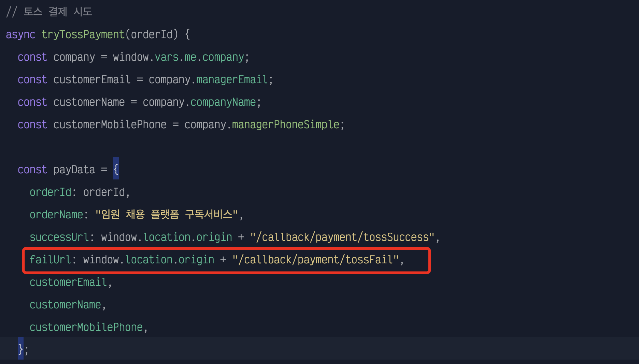Screen dimensions: 639x364
Task: Click the orderId key in payData
Action: (51, 192)
